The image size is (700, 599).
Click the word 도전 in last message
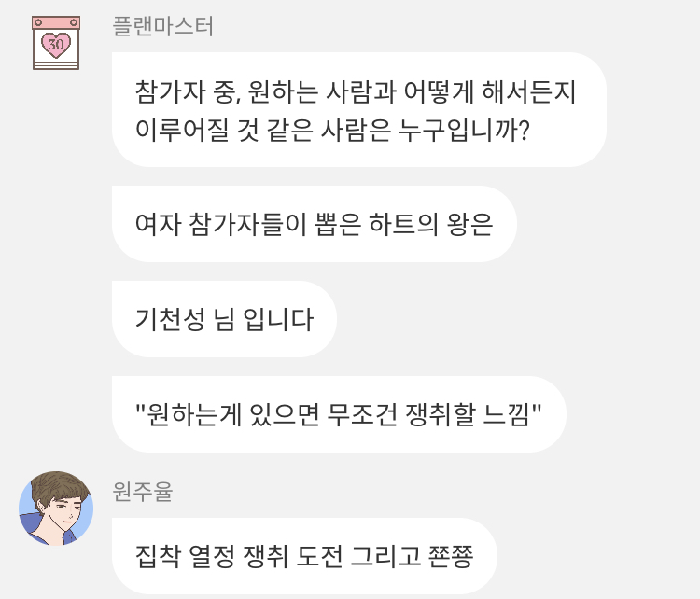pos(319,557)
